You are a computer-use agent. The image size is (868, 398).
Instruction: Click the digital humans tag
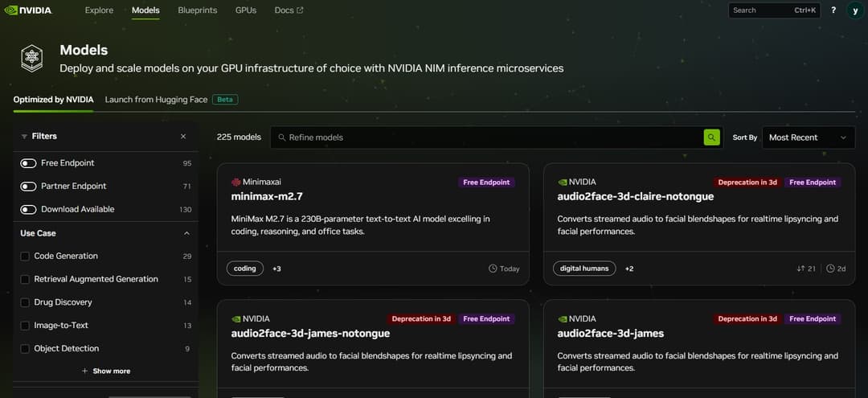click(x=584, y=269)
